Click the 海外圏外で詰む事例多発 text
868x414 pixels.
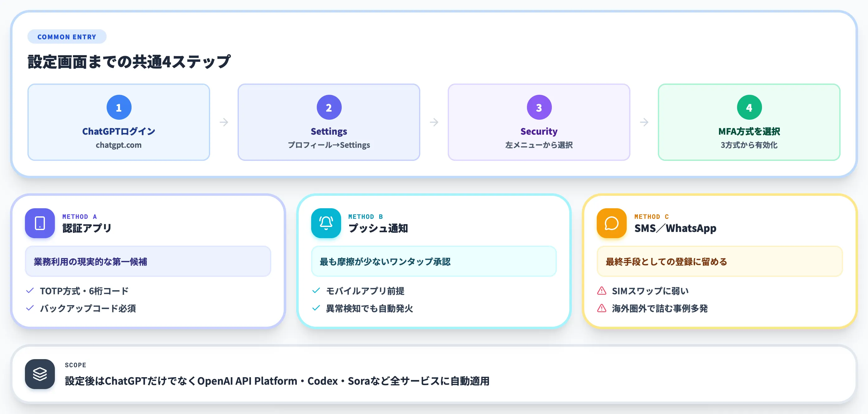[660, 308]
